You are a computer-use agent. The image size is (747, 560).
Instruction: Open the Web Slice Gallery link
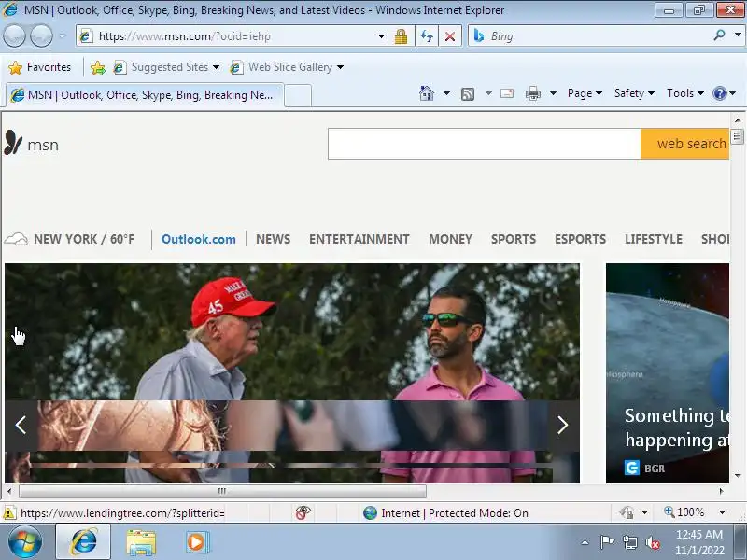[281, 67]
